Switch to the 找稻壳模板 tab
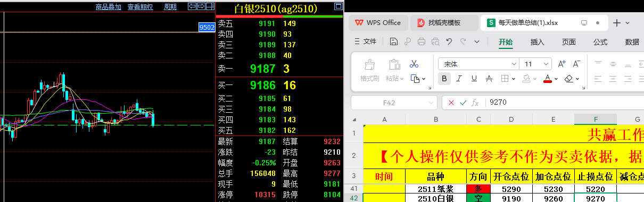644x202 pixels. pos(444,23)
